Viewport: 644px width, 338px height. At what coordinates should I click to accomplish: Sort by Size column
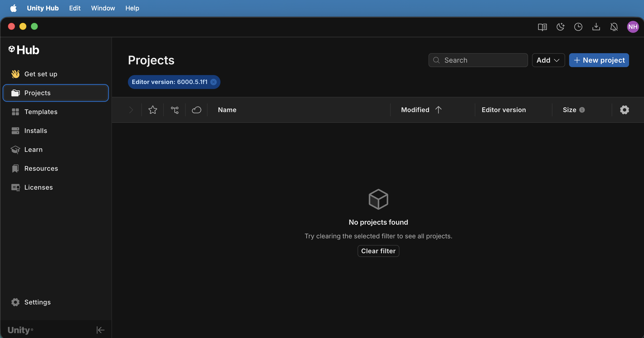569,110
